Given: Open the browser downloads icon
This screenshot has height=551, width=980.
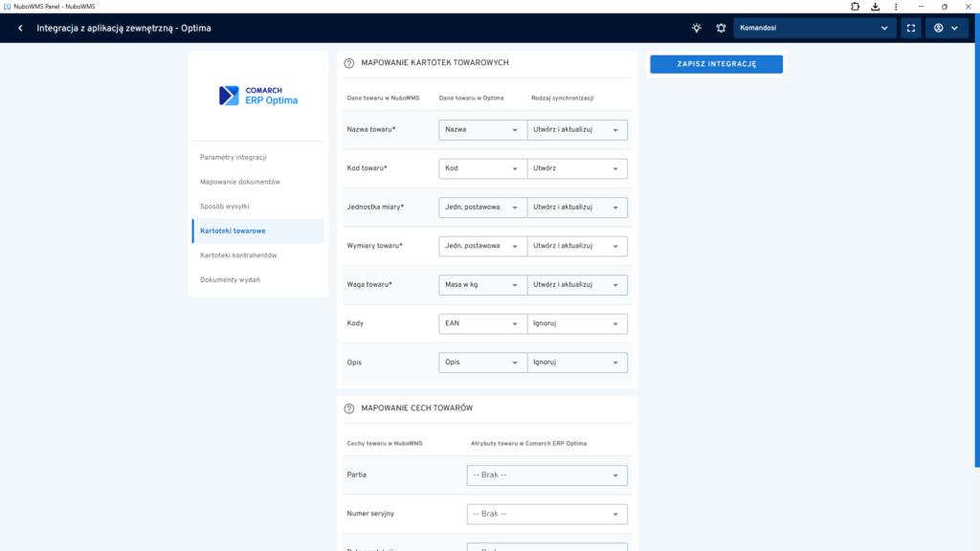Looking at the screenshot, I should (875, 7).
